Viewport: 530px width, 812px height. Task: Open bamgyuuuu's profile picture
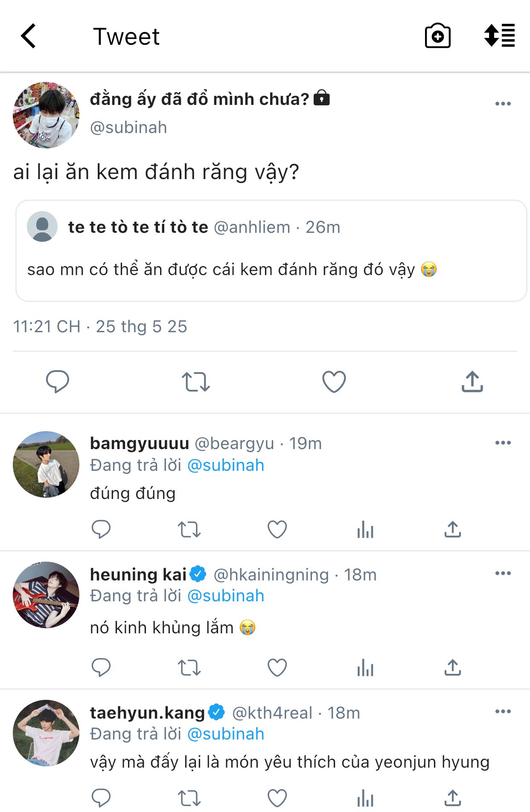pyautogui.click(x=46, y=464)
